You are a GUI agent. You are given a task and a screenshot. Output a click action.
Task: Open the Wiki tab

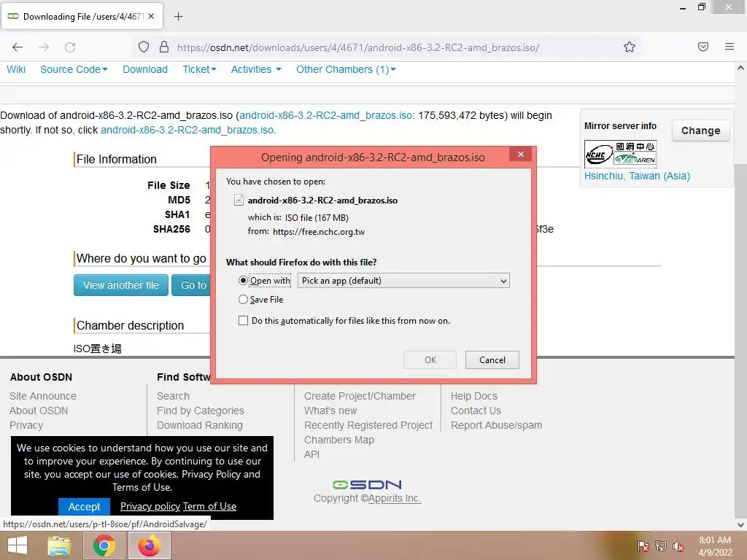tap(16, 69)
